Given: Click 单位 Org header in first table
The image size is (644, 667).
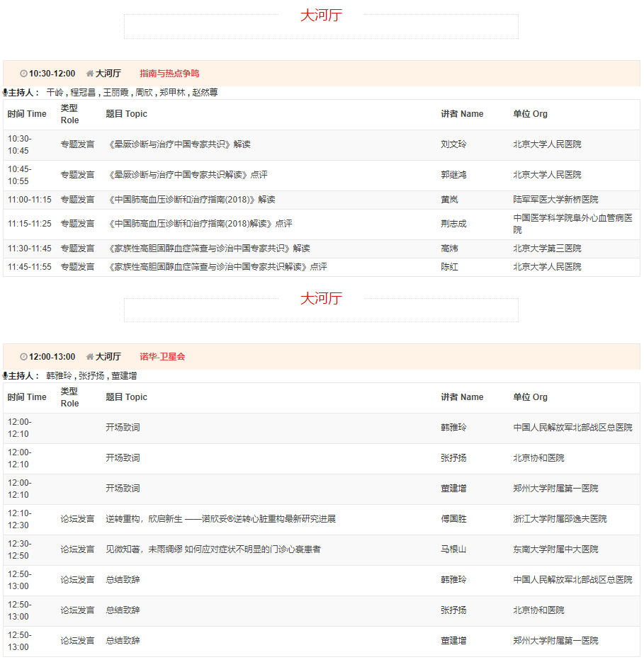Looking at the screenshot, I should tap(531, 114).
